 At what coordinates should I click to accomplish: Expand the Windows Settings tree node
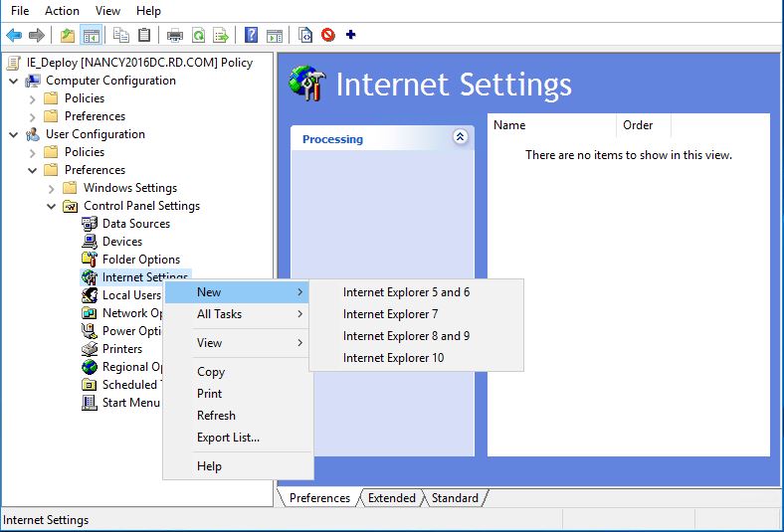51,188
